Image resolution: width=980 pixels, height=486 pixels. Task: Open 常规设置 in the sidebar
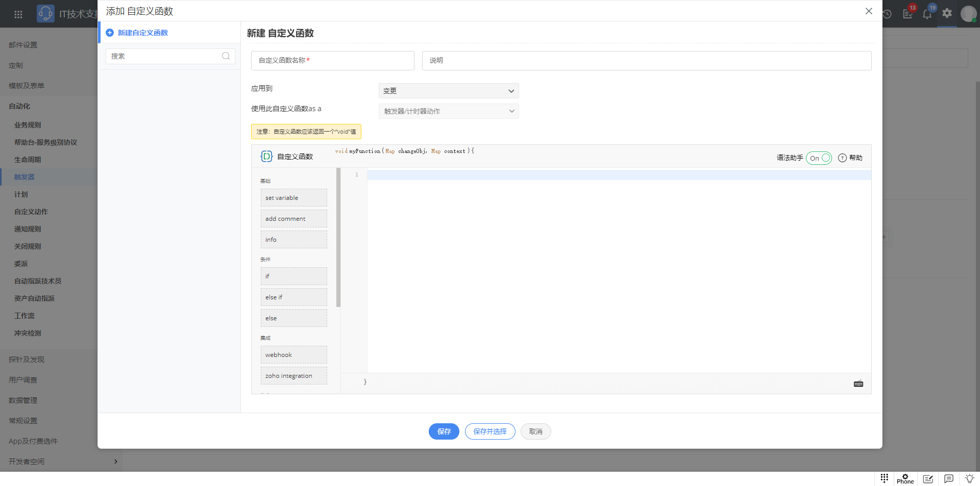point(23,421)
